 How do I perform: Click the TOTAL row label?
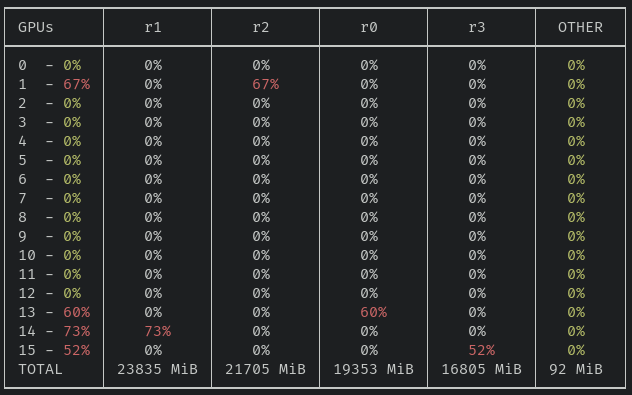[40, 369]
